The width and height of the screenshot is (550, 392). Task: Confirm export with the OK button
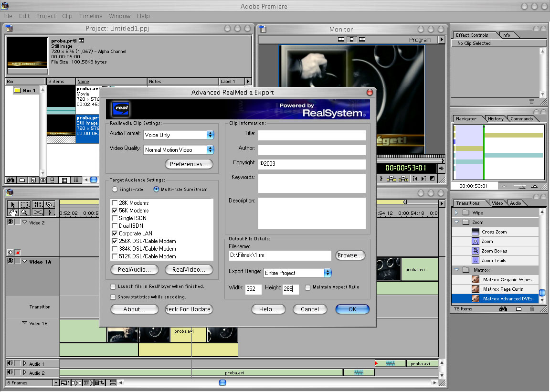352,309
